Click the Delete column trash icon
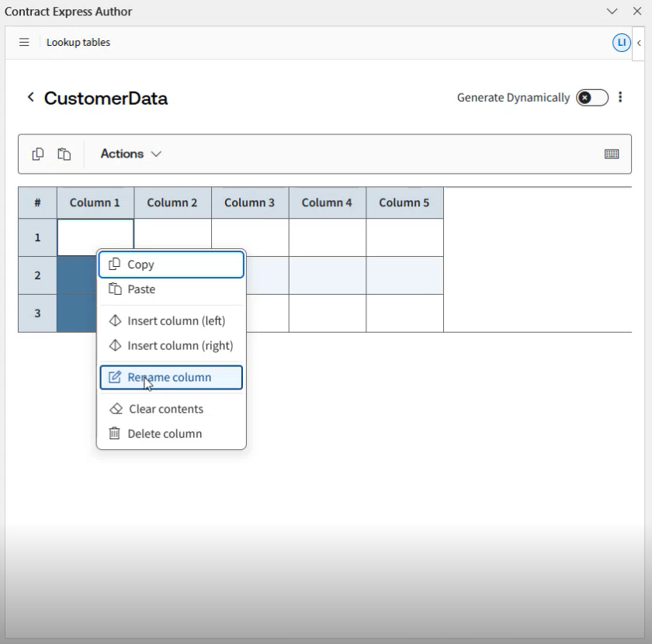Viewport: 652px width, 644px height. (x=115, y=434)
